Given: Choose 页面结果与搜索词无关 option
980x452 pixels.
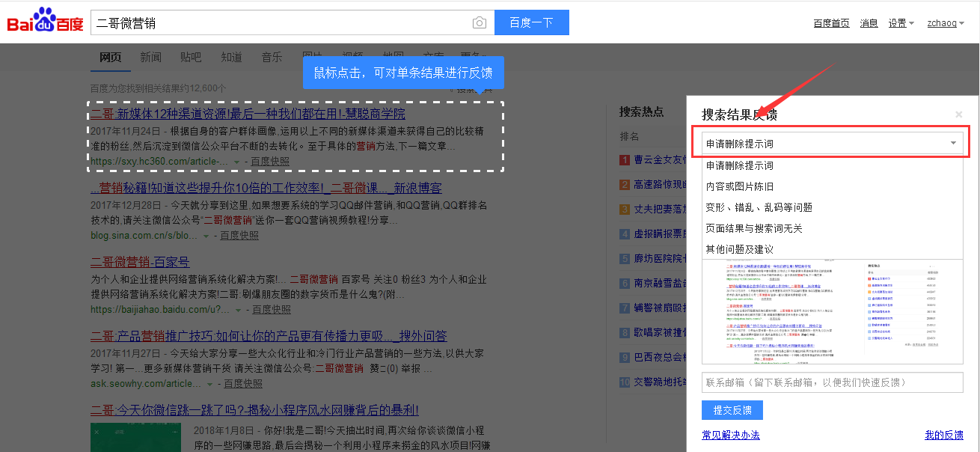Looking at the screenshot, I should pyautogui.click(x=833, y=228).
